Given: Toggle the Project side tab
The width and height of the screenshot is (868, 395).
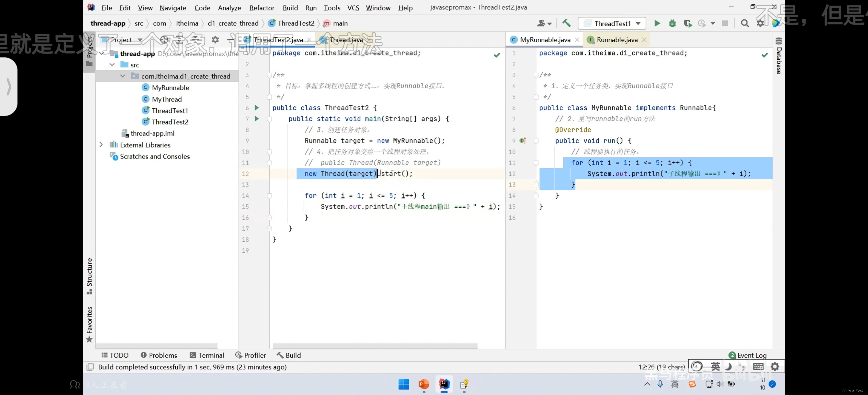Looking at the screenshot, I should pyautogui.click(x=89, y=52).
